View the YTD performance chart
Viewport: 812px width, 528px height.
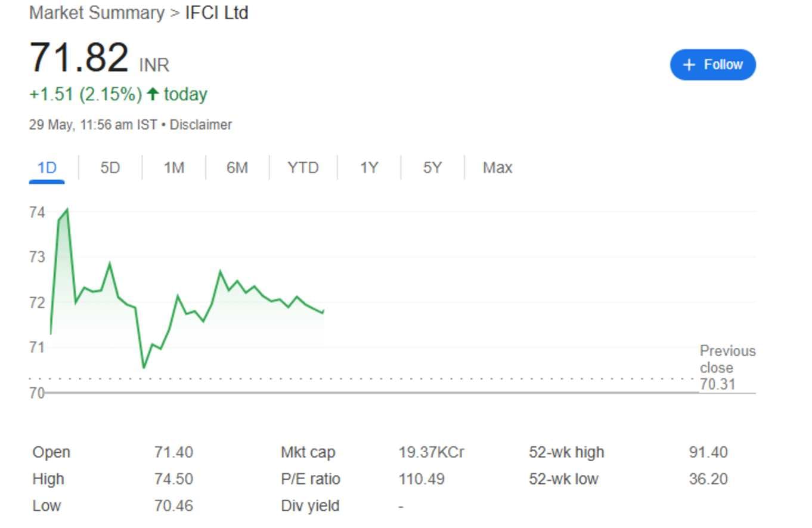tap(303, 168)
